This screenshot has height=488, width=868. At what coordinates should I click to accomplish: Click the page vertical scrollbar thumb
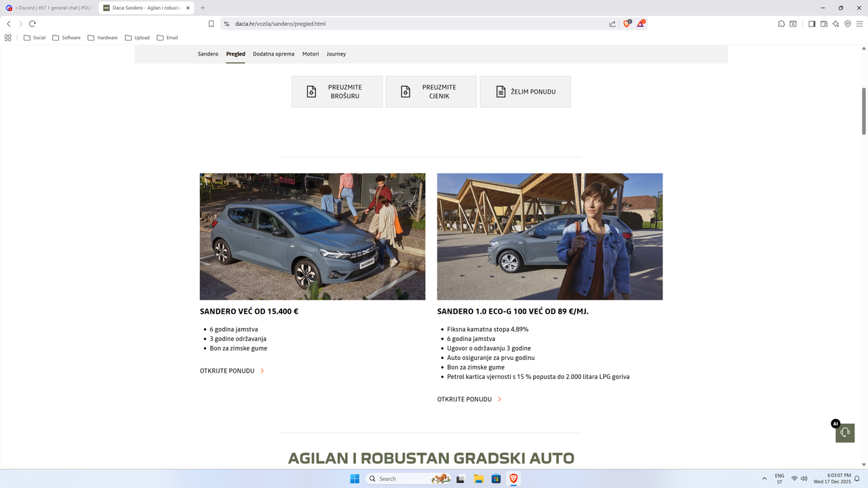[x=864, y=111]
